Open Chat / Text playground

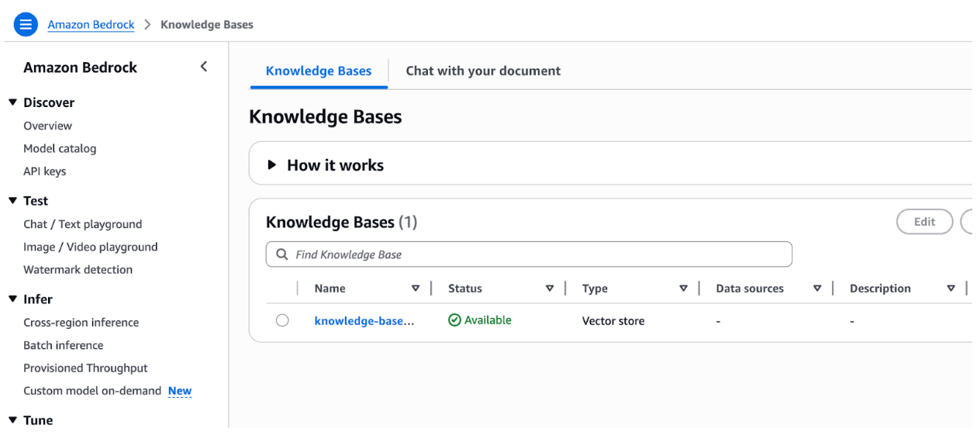pyautogui.click(x=82, y=224)
